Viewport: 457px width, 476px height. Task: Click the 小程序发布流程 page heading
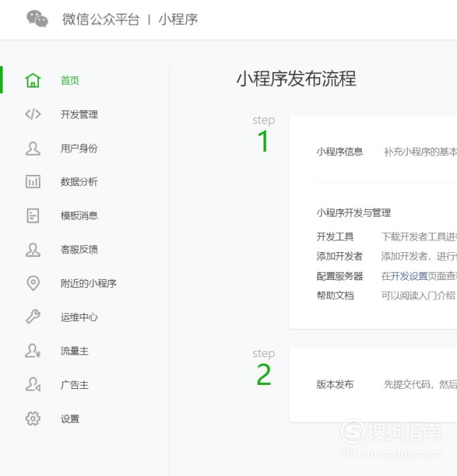click(x=297, y=79)
